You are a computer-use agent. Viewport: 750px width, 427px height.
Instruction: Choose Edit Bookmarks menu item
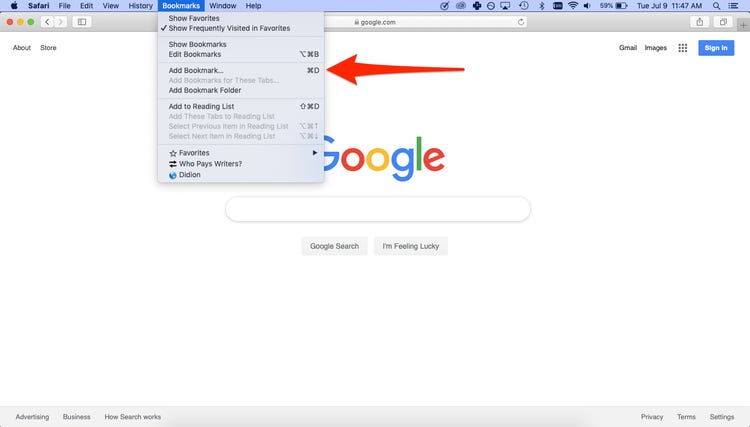(241, 54)
